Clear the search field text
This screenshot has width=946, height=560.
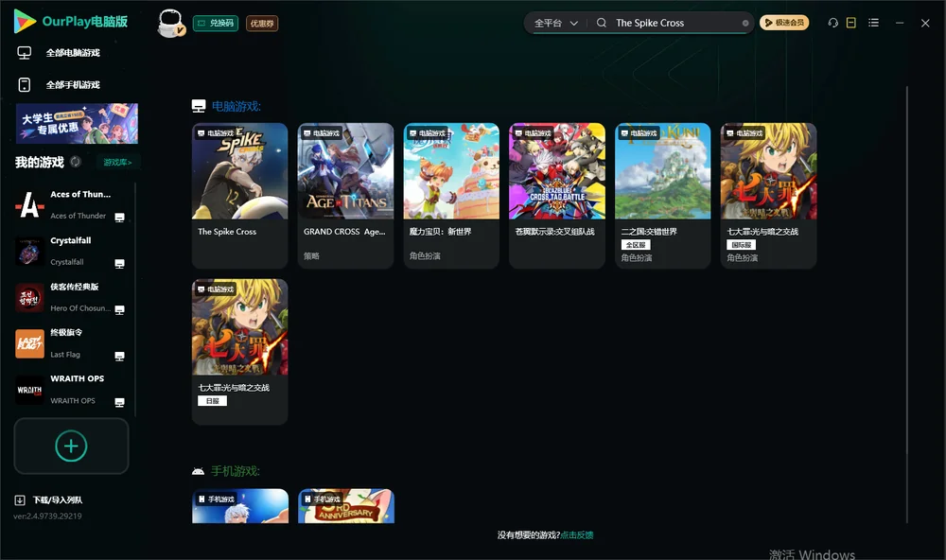click(745, 23)
